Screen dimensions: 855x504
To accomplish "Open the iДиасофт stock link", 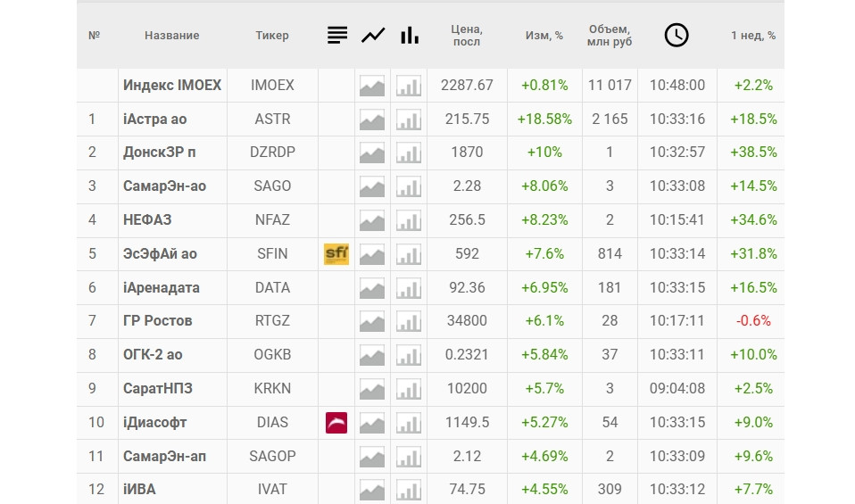I will pyautogui.click(x=155, y=422).
